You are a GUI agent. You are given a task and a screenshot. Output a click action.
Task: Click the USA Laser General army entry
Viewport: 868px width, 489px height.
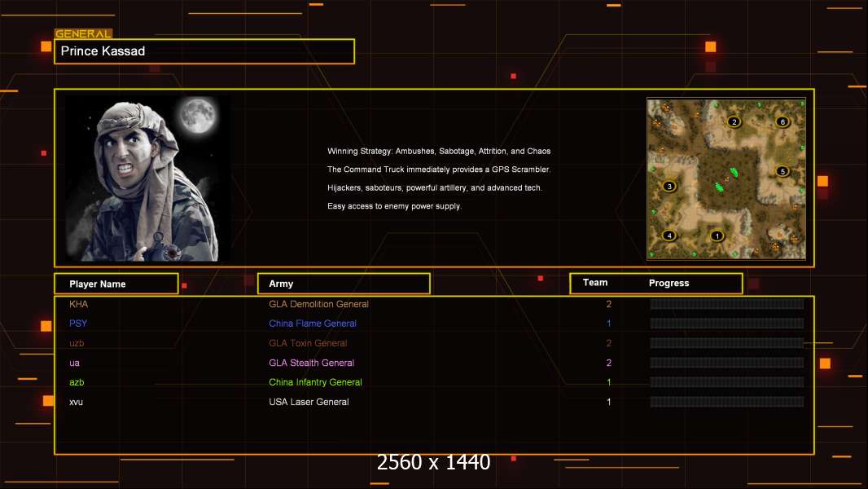pos(309,402)
